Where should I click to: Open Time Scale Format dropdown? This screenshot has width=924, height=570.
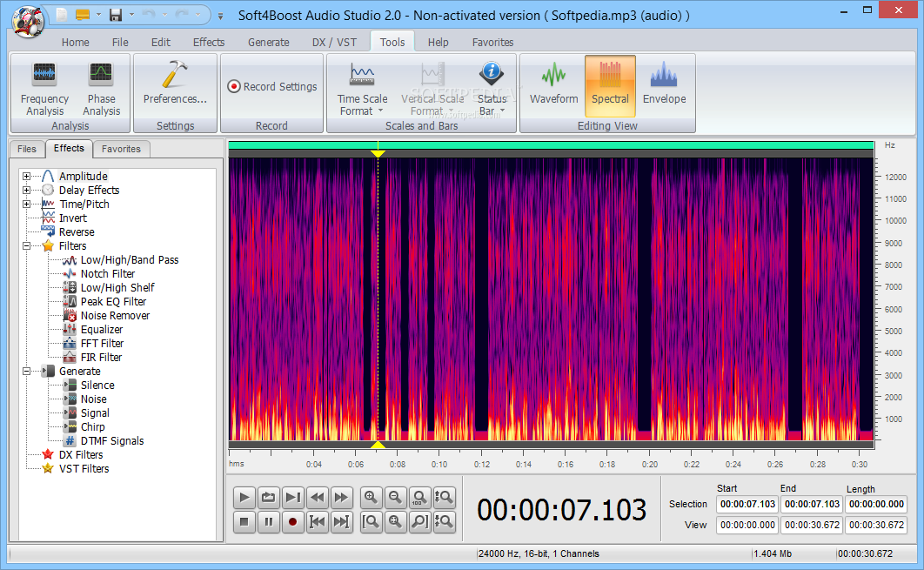pos(363,89)
